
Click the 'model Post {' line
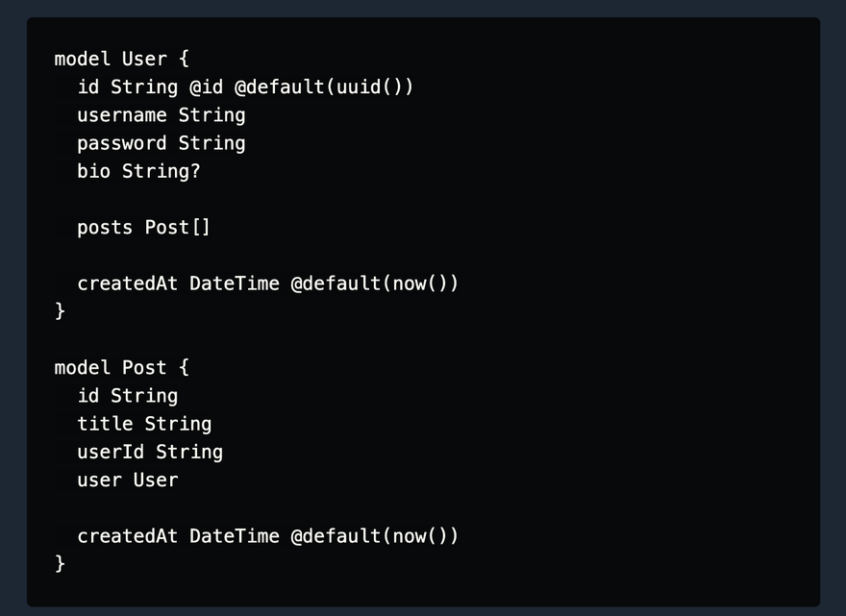point(121,367)
